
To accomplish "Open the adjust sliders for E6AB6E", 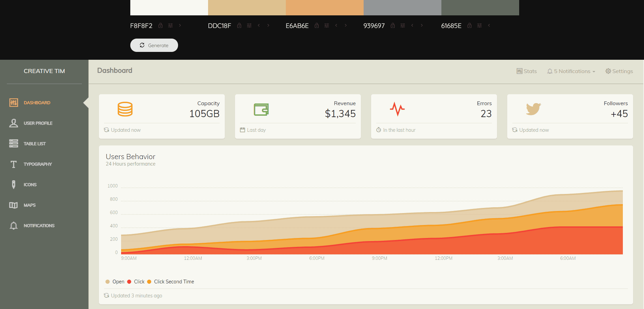I will point(326,26).
